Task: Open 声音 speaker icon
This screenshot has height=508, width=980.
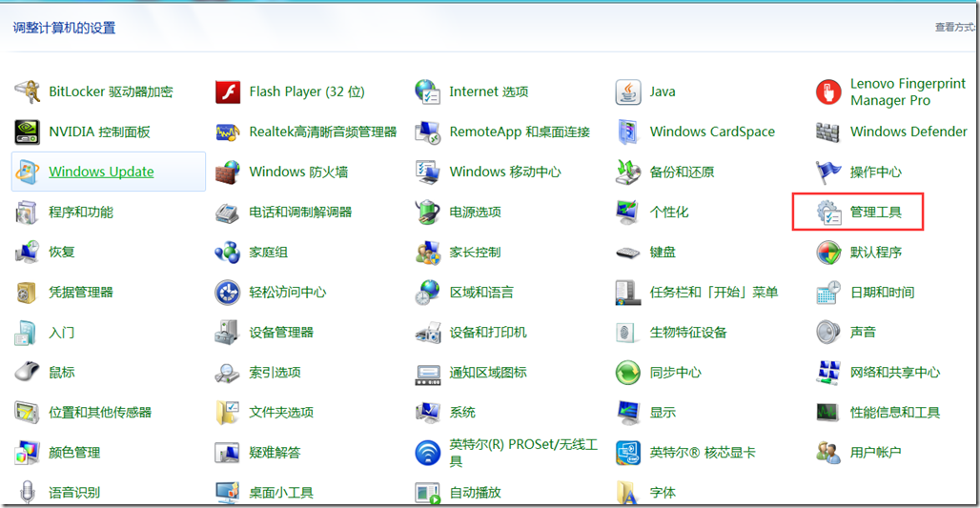Action: pyautogui.click(x=828, y=333)
